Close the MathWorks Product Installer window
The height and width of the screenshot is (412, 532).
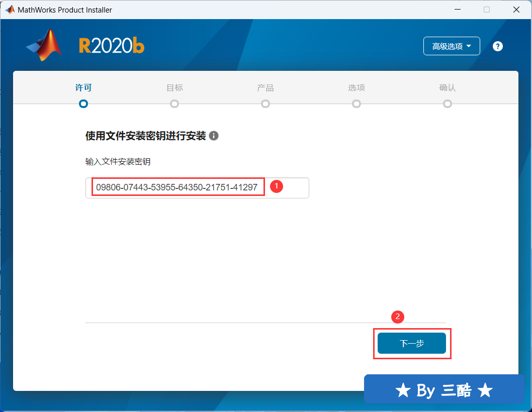(516, 10)
